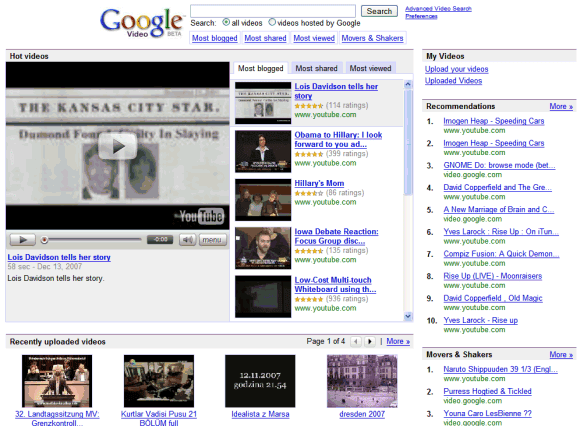This screenshot has width=580, height=426.
Task: Open 'Compiz Fusion: A Quick Demon...' link
Action: (x=501, y=254)
